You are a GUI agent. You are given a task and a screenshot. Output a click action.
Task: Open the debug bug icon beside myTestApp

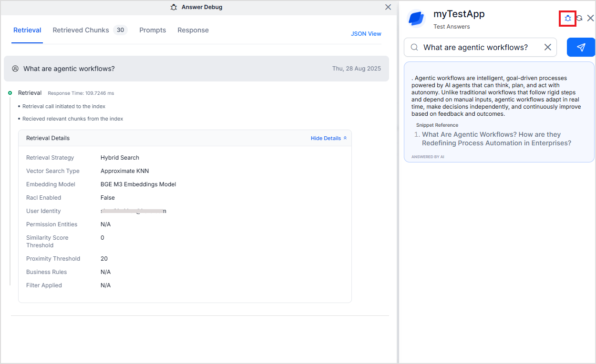click(x=567, y=18)
